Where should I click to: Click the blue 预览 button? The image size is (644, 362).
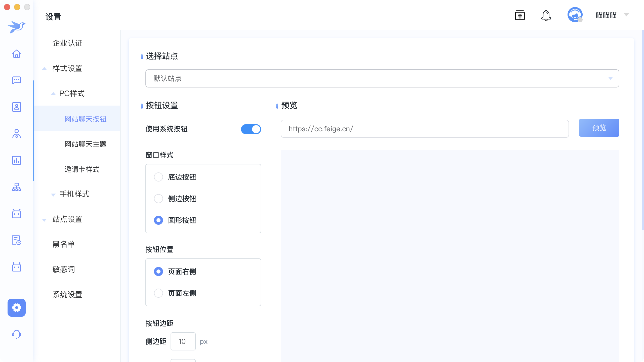click(599, 128)
